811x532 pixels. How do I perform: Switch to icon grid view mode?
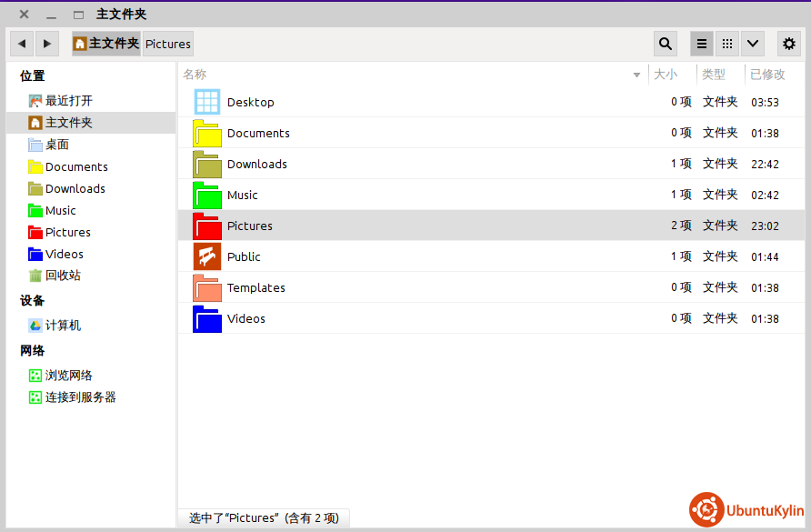[726, 44]
